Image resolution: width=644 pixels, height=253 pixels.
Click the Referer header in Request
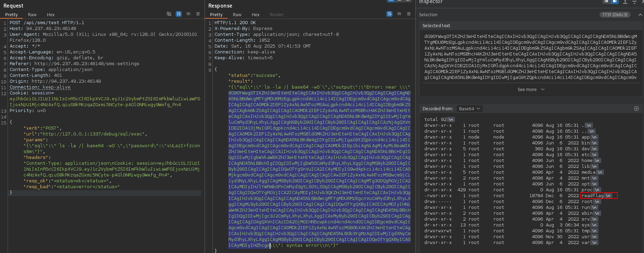[75, 64]
